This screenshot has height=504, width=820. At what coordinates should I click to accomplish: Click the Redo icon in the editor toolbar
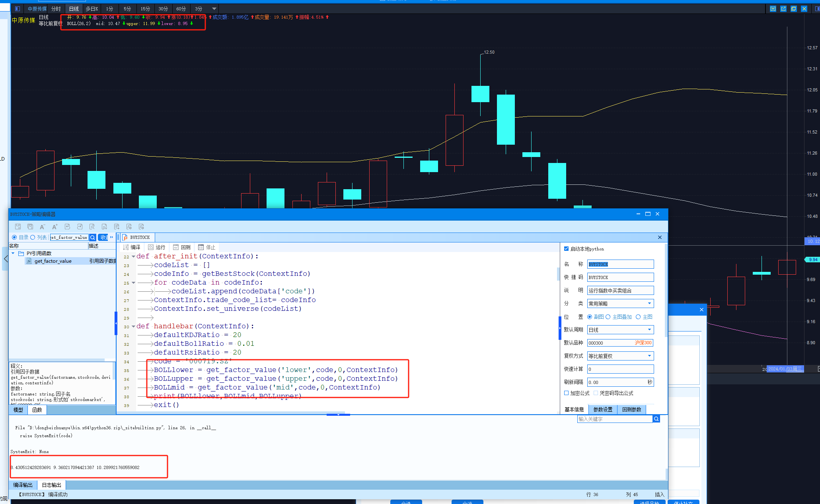(80, 227)
